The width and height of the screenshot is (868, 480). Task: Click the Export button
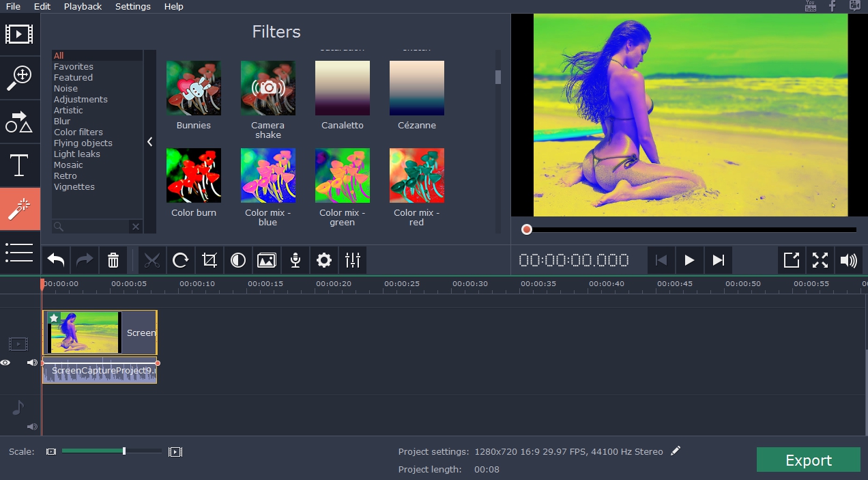(808, 460)
